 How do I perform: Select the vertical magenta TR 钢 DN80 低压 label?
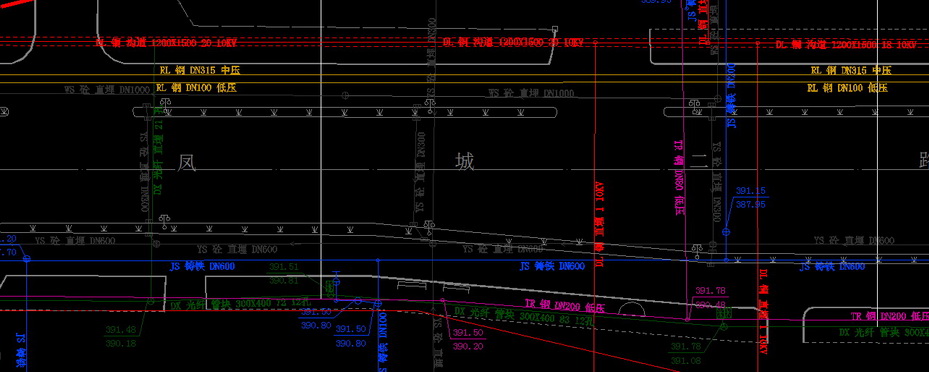pos(679,177)
